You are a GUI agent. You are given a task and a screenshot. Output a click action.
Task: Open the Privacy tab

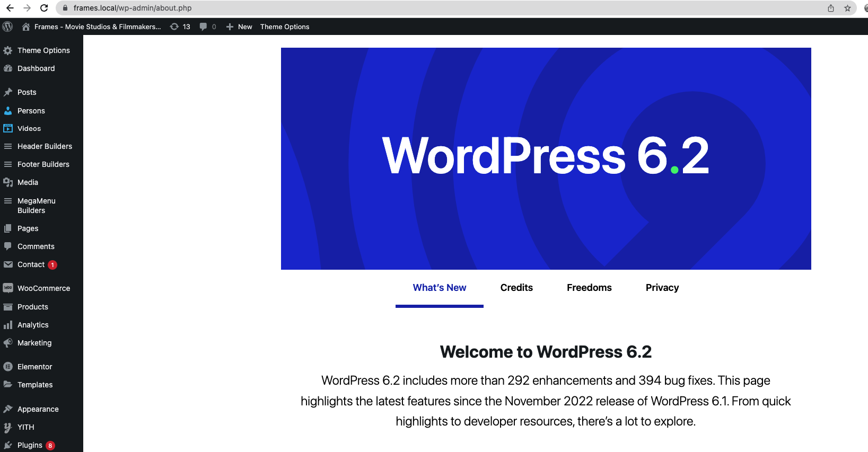(662, 288)
